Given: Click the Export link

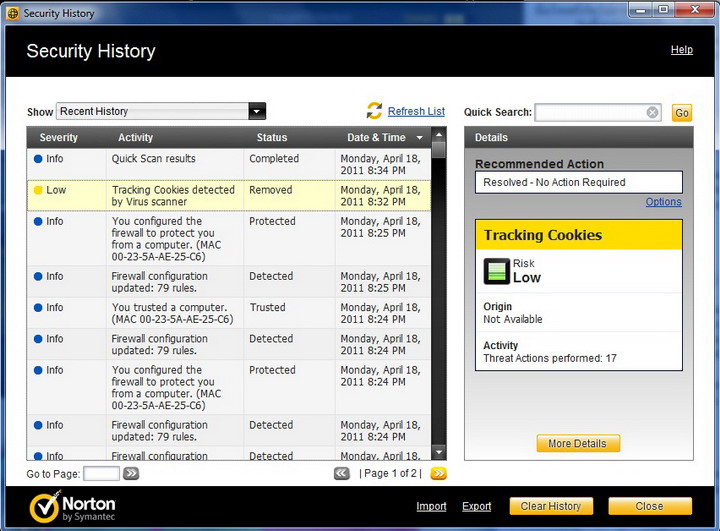Looking at the screenshot, I should 477,506.
